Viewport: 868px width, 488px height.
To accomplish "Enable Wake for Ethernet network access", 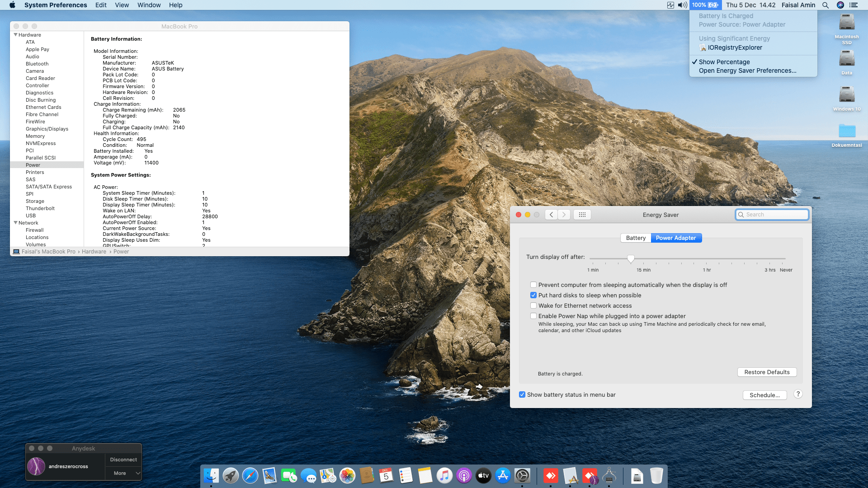I will coord(533,306).
